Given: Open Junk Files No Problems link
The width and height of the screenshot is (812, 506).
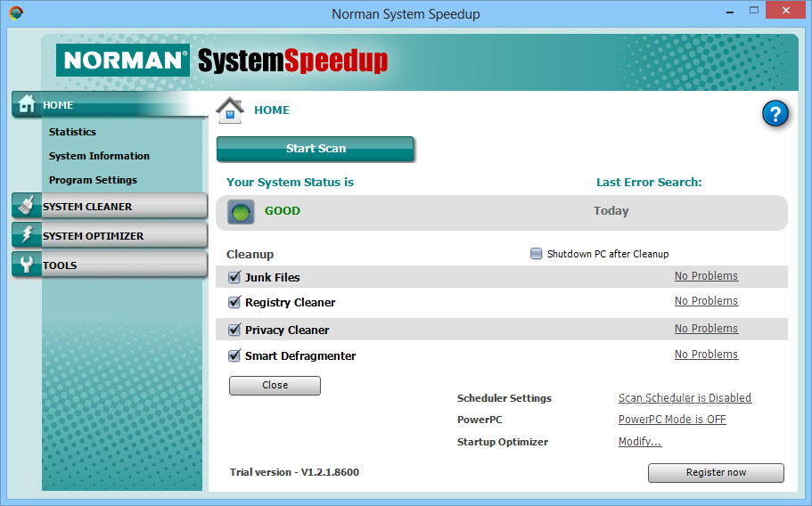Looking at the screenshot, I should (x=706, y=276).
